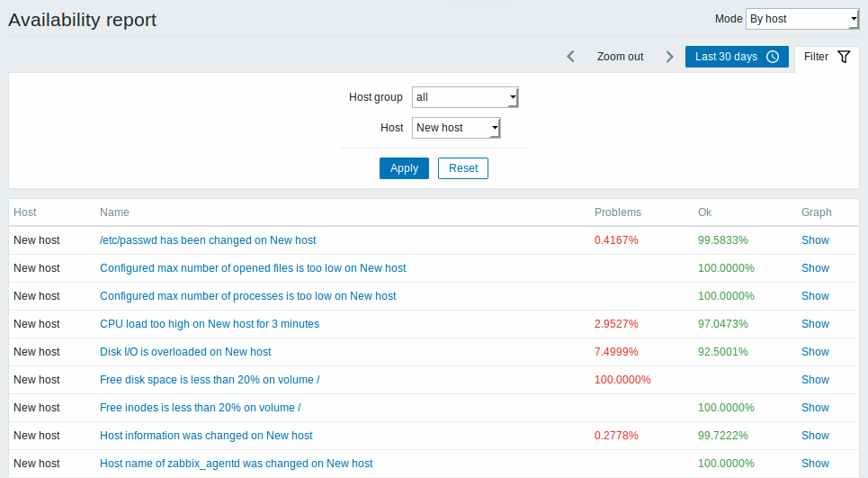Click the Filter funnel icon
The width and height of the screenshot is (868, 478).
click(844, 57)
